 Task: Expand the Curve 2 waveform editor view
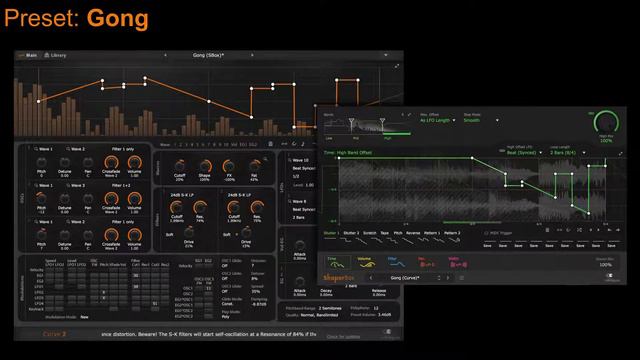[x=397, y=66]
